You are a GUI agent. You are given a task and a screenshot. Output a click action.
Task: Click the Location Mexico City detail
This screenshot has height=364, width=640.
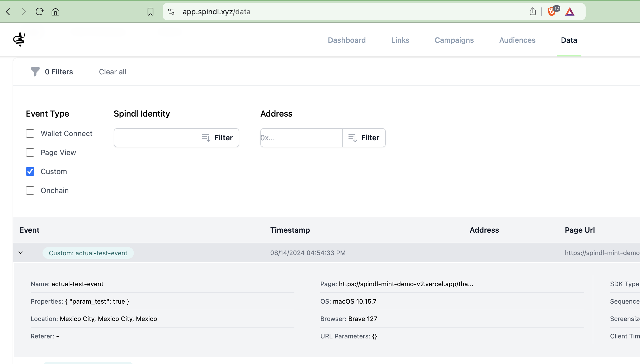click(x=94, y=319)
